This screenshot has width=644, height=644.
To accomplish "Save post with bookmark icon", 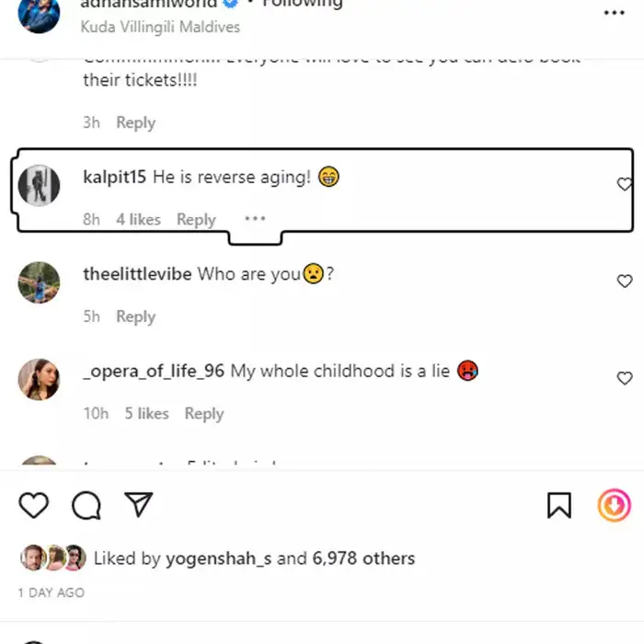I will click(x=559, y=505).
